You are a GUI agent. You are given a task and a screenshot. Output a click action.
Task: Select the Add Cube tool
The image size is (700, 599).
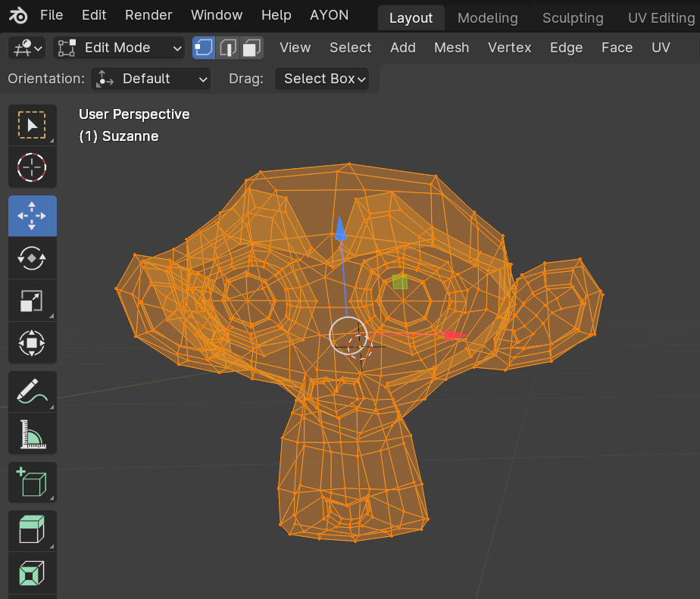point(32,482)
